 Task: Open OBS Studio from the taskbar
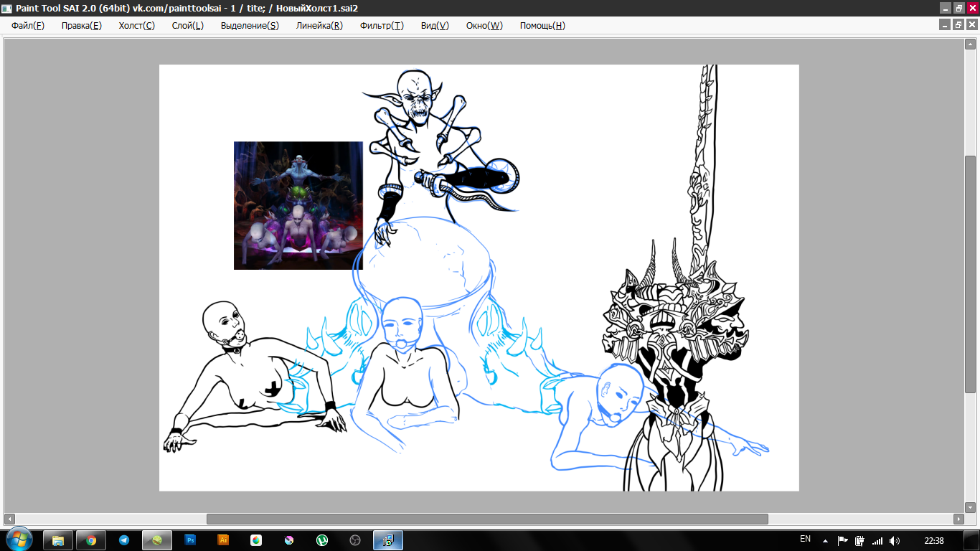coord(355,540)
